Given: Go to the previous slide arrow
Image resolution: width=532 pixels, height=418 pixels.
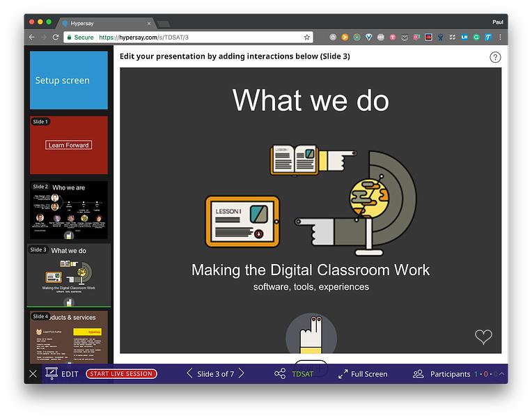Looking at the screenshot, I should tap(189, 373).
